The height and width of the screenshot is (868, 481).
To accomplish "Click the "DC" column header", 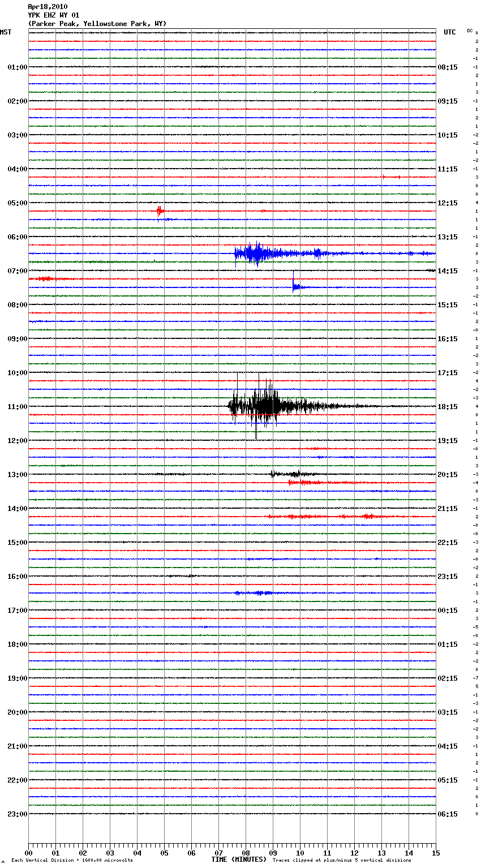I will [470, 31].
